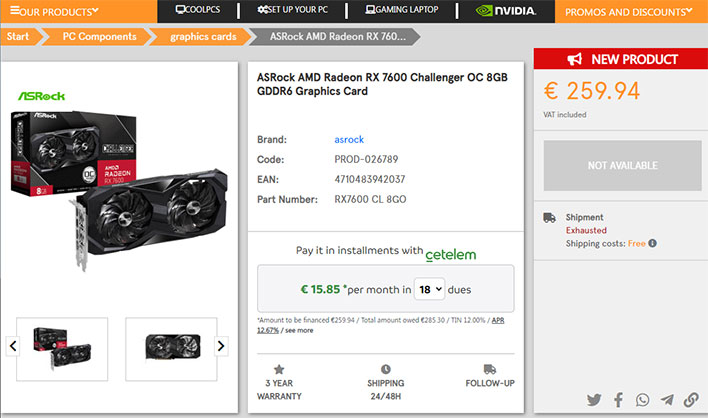Open the CoolPCs menu item
This screenshot has width=708, height=418.
pyautogui.click(x=198, y=9)
